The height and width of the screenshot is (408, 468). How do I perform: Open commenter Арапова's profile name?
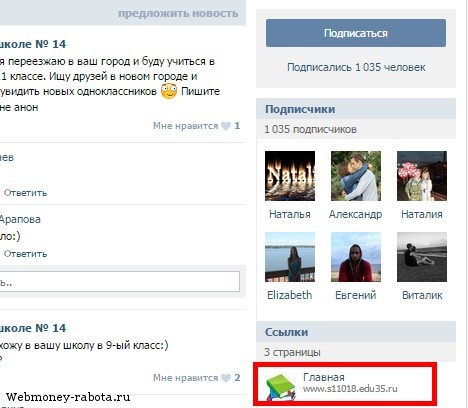click(20, 220)
